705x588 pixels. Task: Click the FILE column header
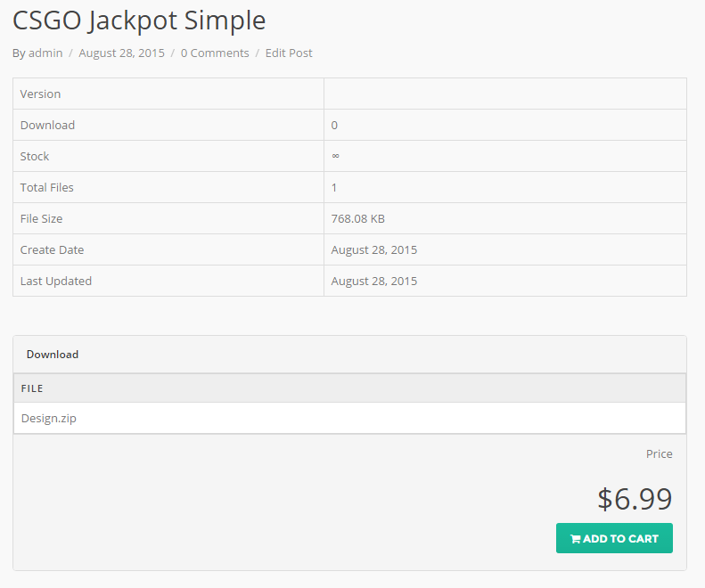point(33,388)
